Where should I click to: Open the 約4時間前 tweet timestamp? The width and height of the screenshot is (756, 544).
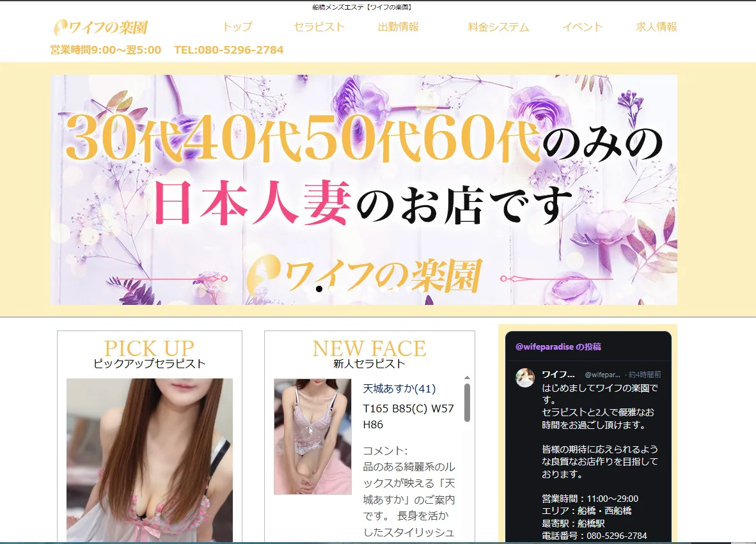[645, 375]
